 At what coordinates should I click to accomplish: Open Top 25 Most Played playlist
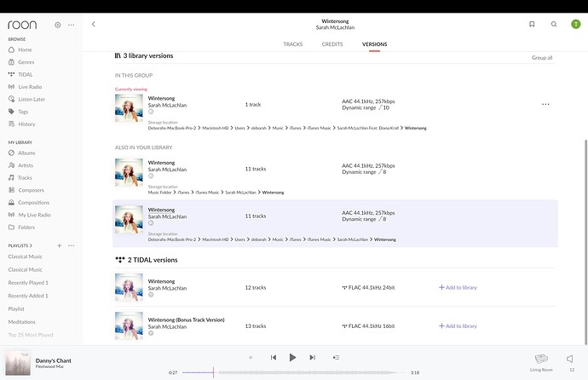[x=31, y=335]
